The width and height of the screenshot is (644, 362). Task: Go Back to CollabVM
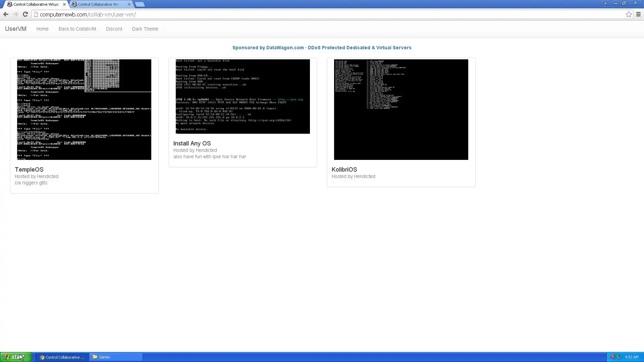(x=77, y=29)
